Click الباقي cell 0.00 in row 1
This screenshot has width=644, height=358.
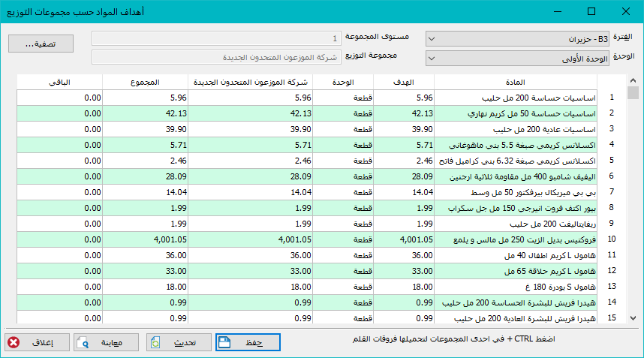[59, 98]
